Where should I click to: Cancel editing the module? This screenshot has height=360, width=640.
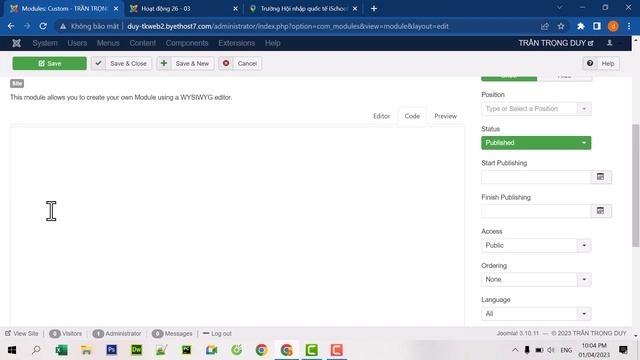click(240, 64)
